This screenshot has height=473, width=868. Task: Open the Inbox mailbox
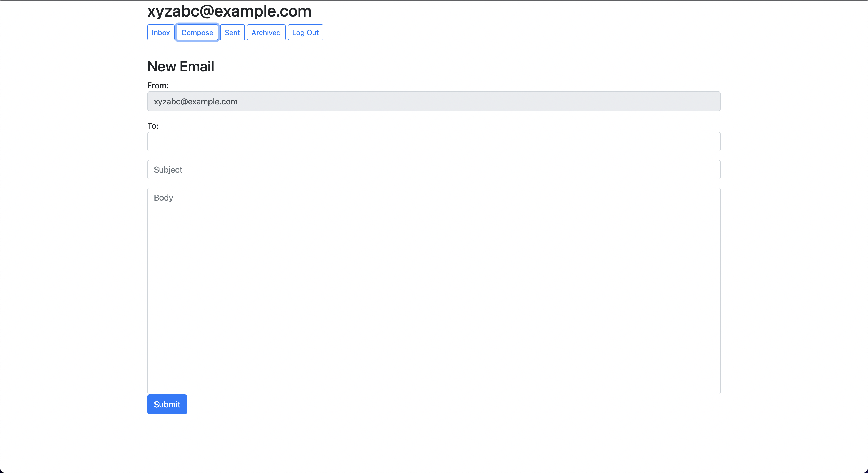pos(161,32)
